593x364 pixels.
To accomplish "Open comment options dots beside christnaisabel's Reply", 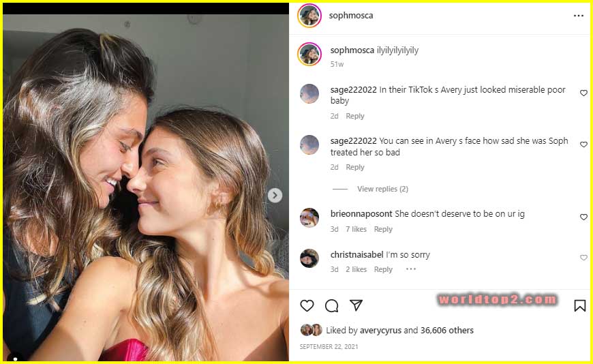I will 410,269.
